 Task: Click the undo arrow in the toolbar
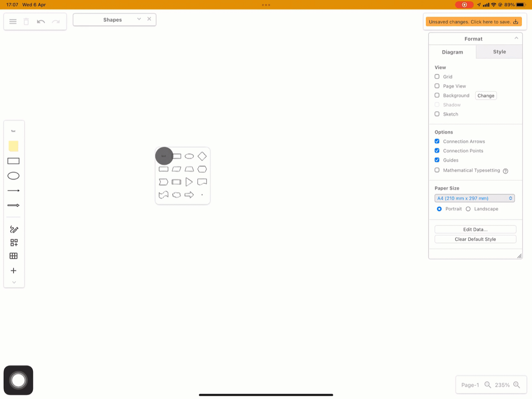[x=41, y=21]
